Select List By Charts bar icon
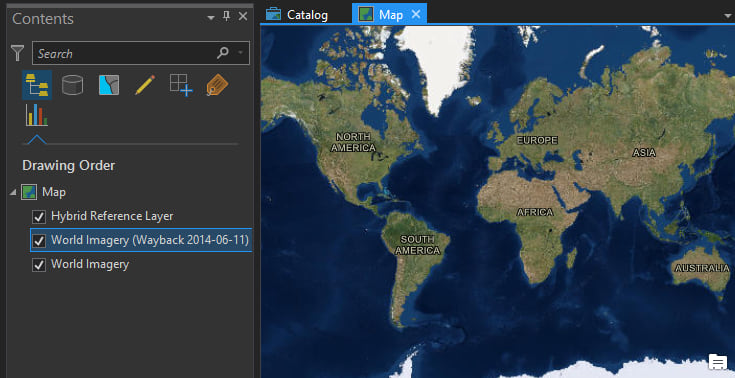 (37, 115)
